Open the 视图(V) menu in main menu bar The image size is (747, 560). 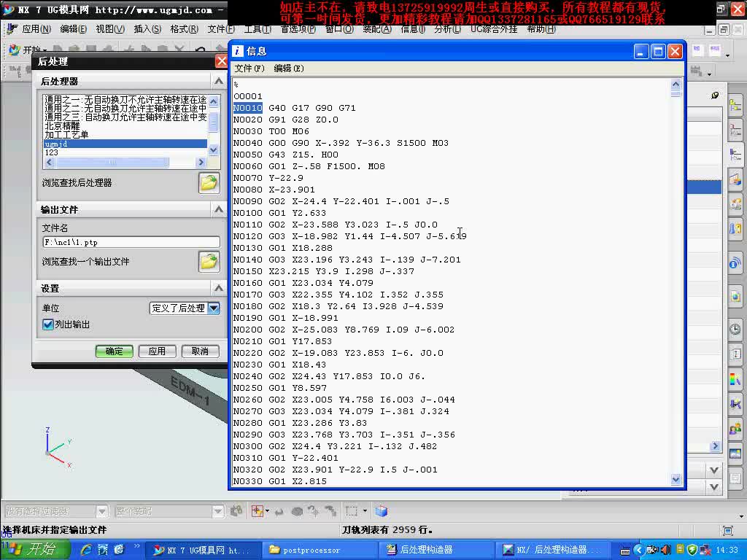(x=110, y=29)
